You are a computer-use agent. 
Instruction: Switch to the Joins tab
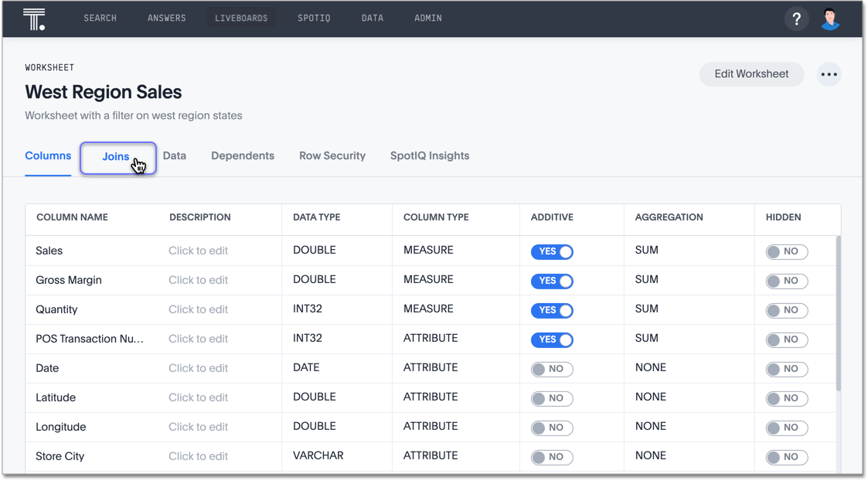tap(116, 157)
